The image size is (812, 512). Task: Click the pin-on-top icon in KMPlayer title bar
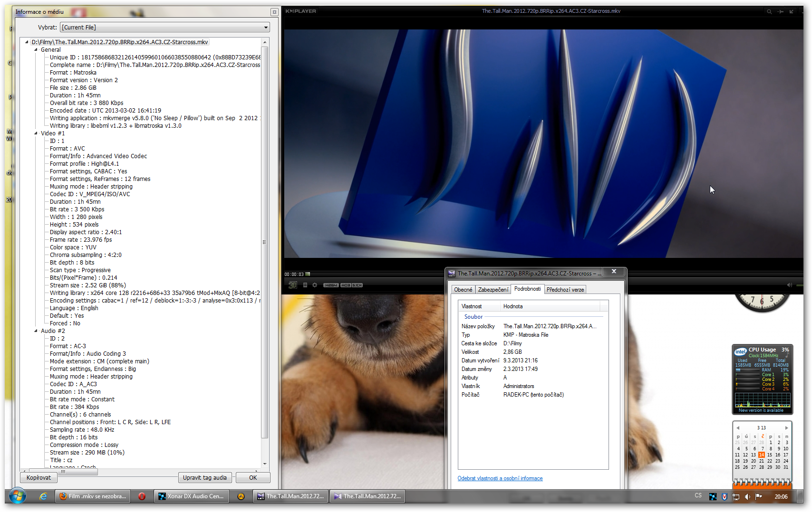[781, 11]
